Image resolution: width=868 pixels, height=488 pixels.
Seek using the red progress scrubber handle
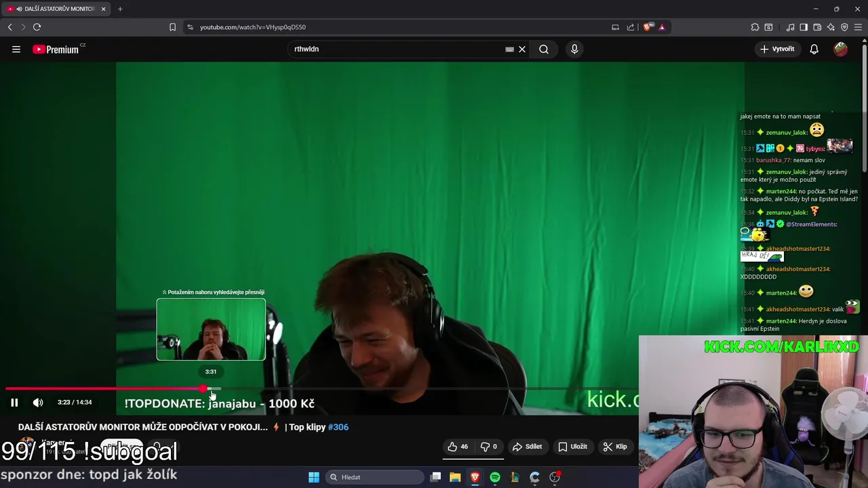pos(203,389)
